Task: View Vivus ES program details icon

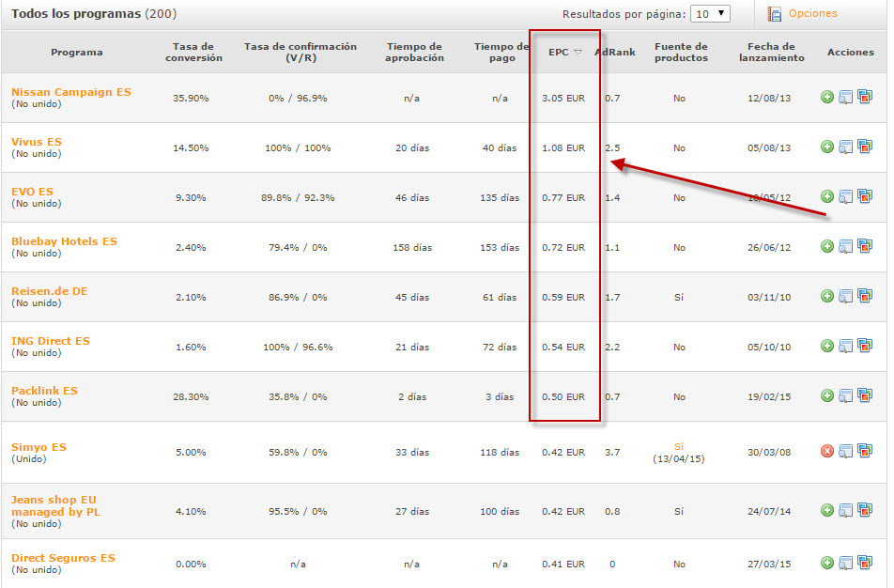Action: pos(845,147)
